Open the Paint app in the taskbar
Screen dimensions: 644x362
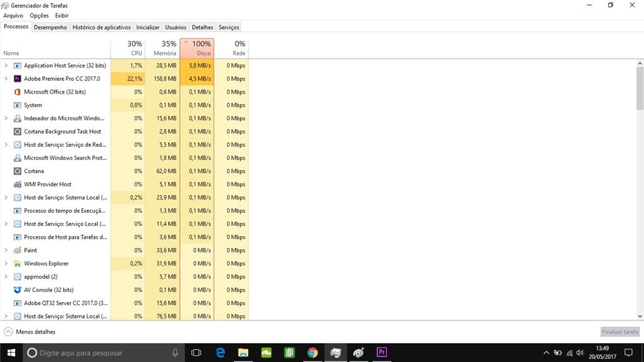pos(358,353)
